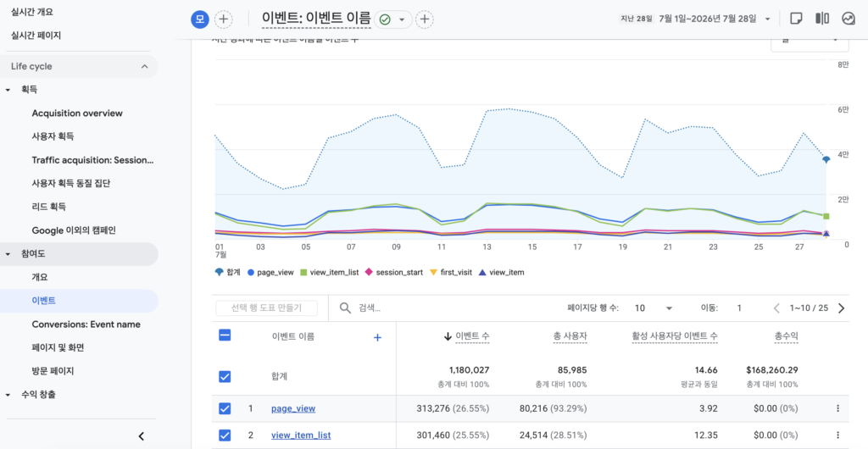Click first_visit yellow legend triangle

[x=434, y=273]
